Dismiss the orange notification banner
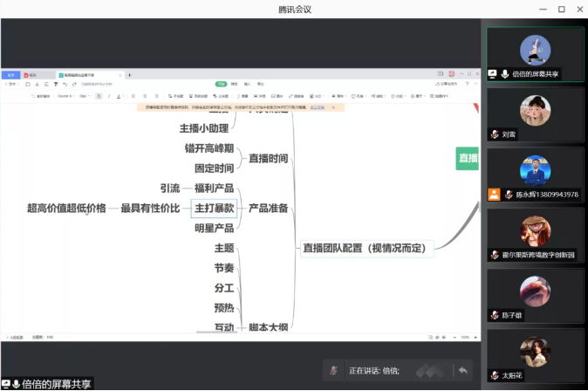588x391 pixels. (x=333, y=107)
